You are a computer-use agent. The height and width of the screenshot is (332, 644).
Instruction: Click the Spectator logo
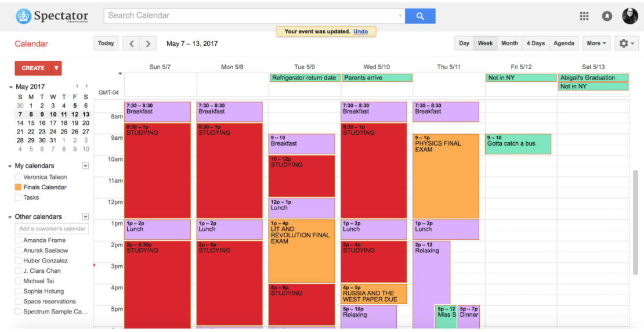52,16
